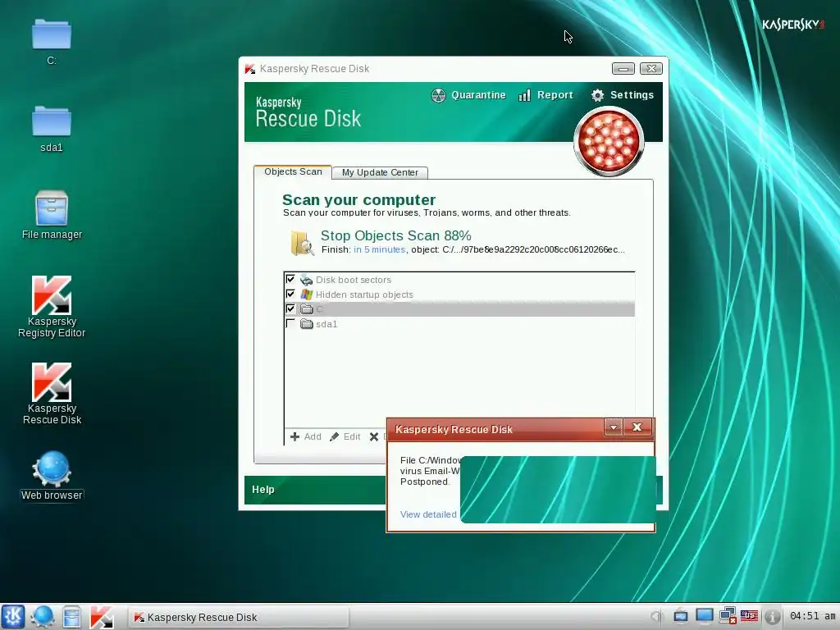Image resolution: width=840 pixels, height=630 pixels.
Task: Click Hidden startup objects Windows icon
Action: coord(307,294)
